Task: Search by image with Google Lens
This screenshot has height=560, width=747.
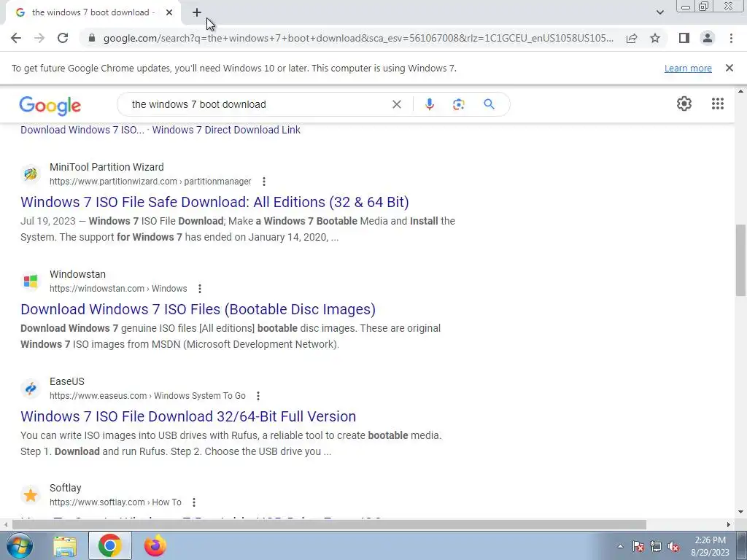Action: click(x=458, y=104)
